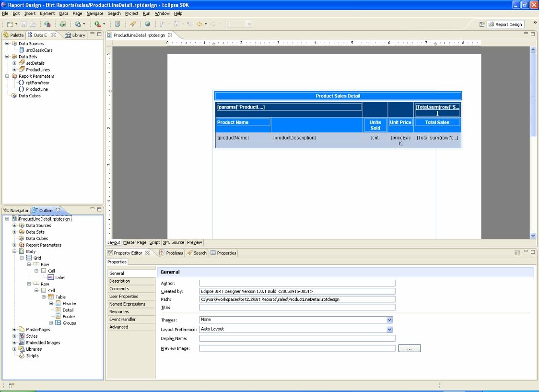The height and width of the screenshot is (392, 539).
Task: Click the Label element icon in Outline
Action: coord(50,277)
